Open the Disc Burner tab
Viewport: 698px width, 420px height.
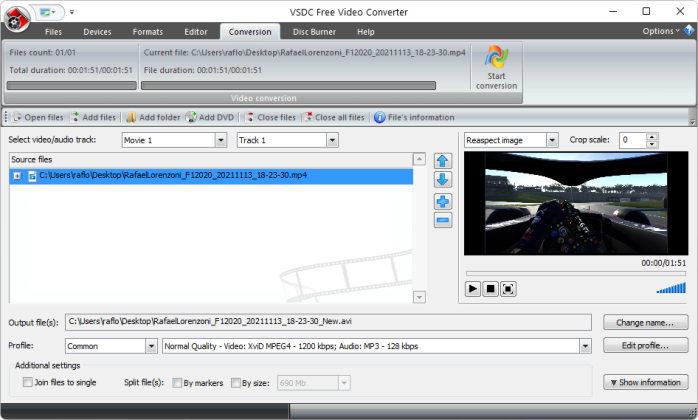pyautogui.click(x=313, y=32)
